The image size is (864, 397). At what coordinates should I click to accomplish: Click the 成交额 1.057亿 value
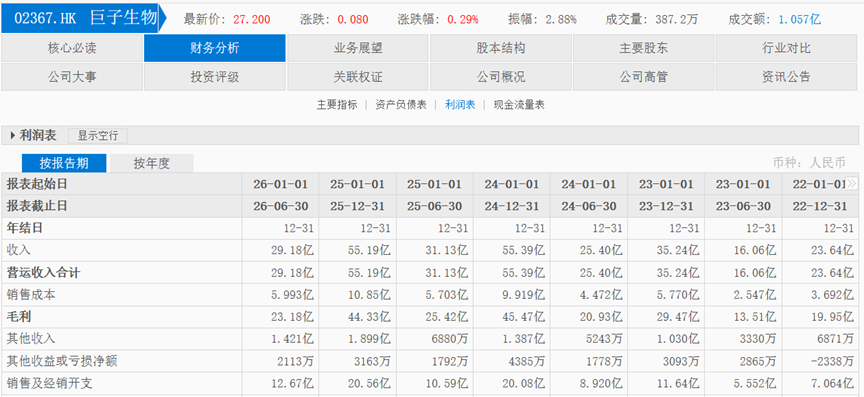[799, 20]
